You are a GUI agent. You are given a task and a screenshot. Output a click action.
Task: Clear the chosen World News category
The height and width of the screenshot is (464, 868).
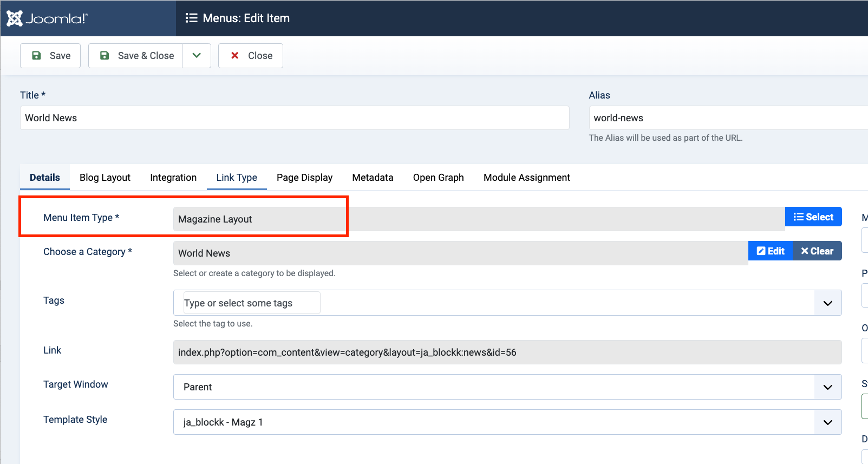click(817, 251)
